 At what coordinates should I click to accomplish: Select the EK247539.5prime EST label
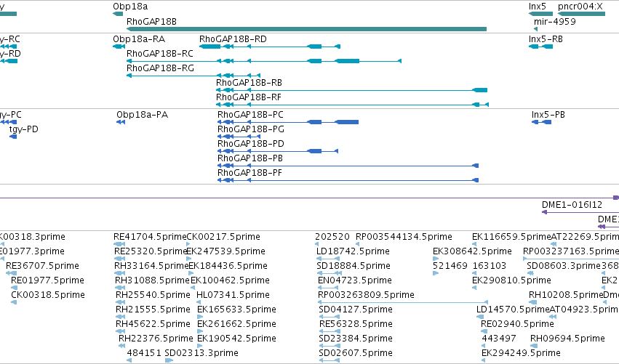coord(225,251)
